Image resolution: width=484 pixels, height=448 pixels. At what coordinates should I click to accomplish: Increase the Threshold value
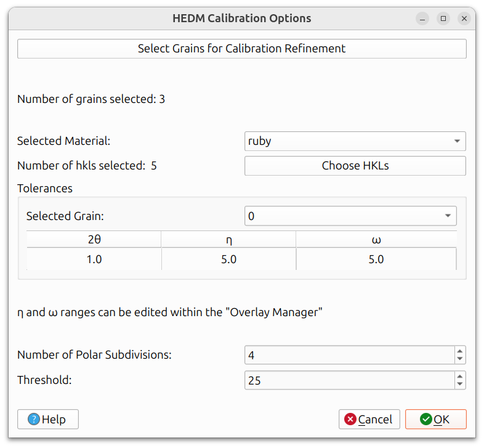tap(460, 377)
